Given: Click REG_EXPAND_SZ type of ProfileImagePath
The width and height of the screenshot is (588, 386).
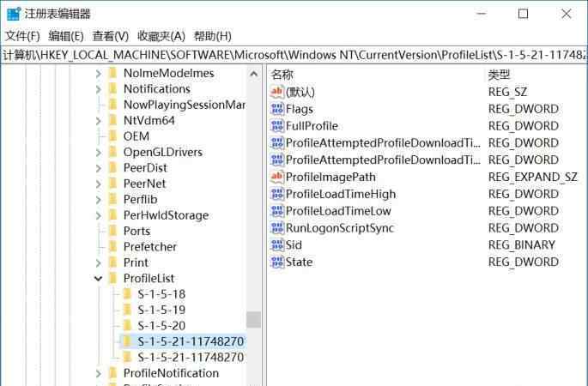Looking at the screenshot, I should coord(532,177).
